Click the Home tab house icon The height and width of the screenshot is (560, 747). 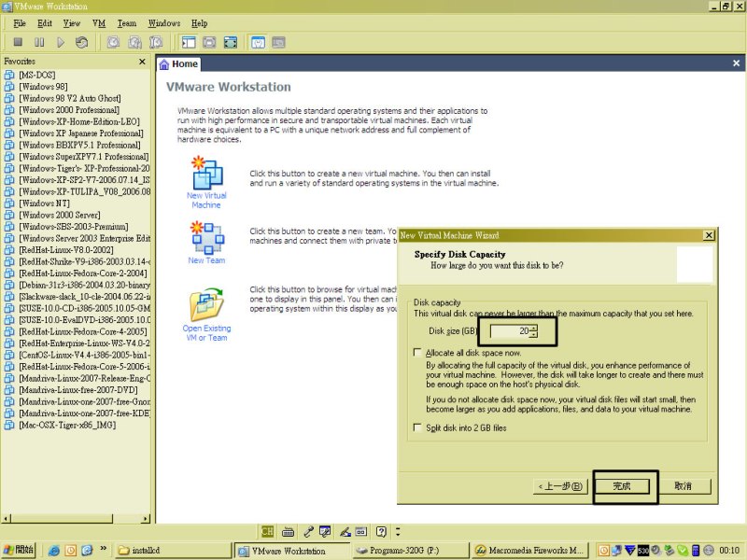pyautogui.click(x=164, y=64)
